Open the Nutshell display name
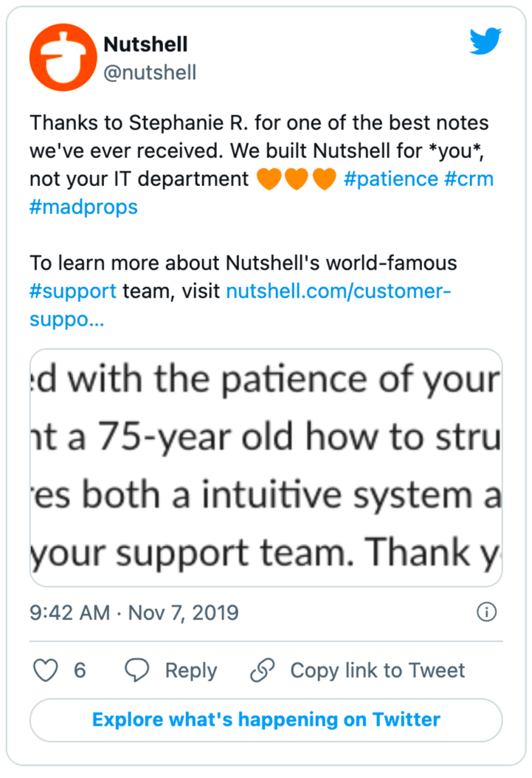 [x=145, y=44]
